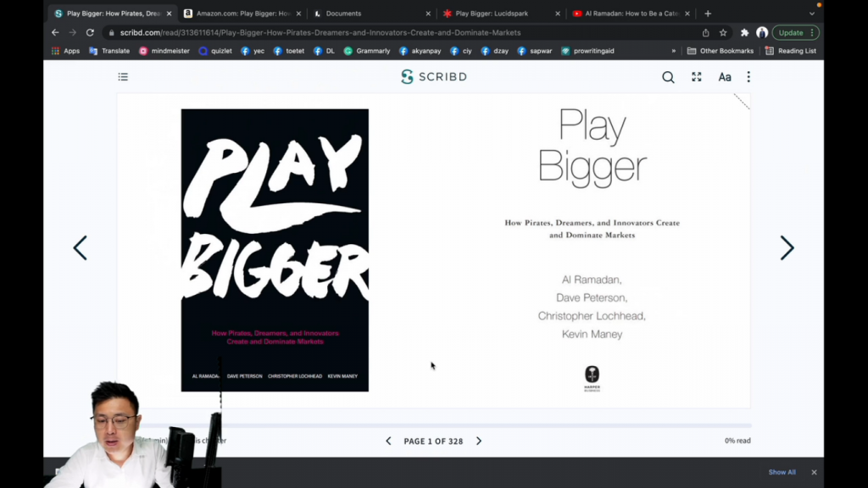
Task: Open the quizlet bookmark
Action: tap(215, 51)
